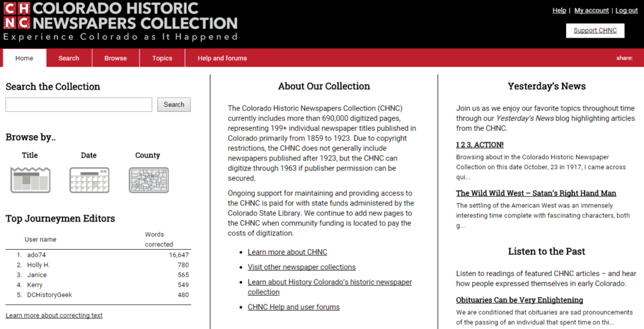Screen dimensions: 644x329
Task: Click the County label under Browse by
Action: 148,155
